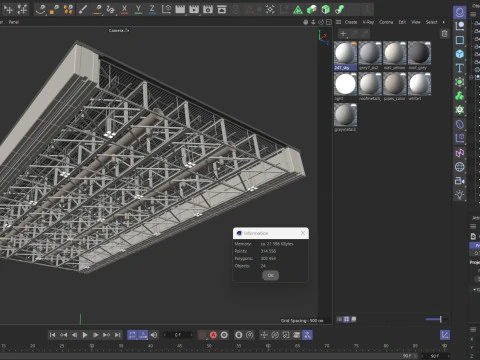480x360 pixels.
Task: Click OK in Information dialog
Action: [x=270, y=275]
